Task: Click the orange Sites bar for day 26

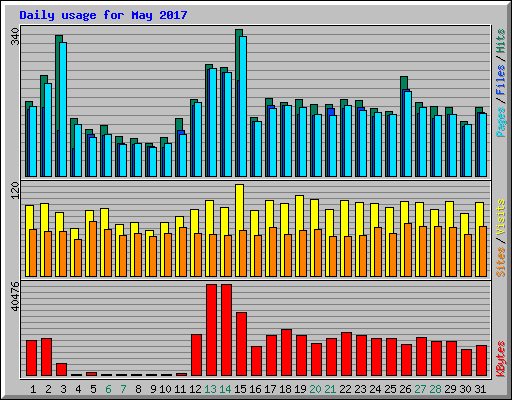Action: click(x=408, y=250)
